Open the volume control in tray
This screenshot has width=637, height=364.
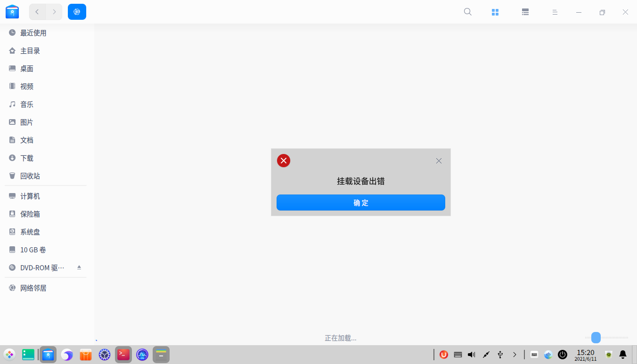pos(472,355)
